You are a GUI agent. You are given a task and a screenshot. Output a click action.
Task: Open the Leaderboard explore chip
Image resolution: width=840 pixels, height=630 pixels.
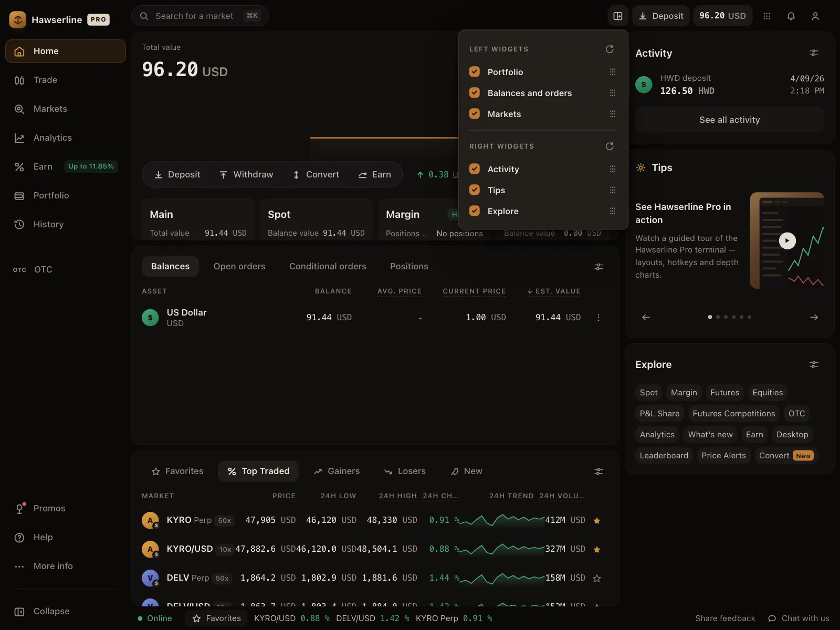click(x=664, y=456)
